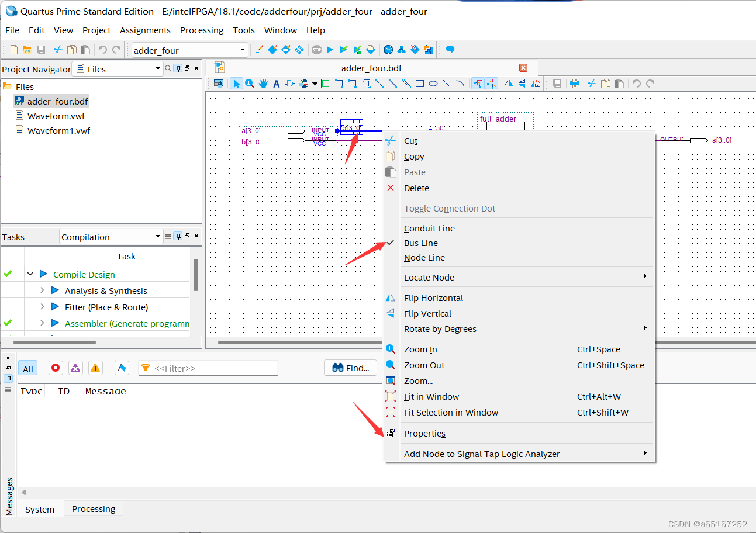Click the Find... button in Messages

pos(351,368)
